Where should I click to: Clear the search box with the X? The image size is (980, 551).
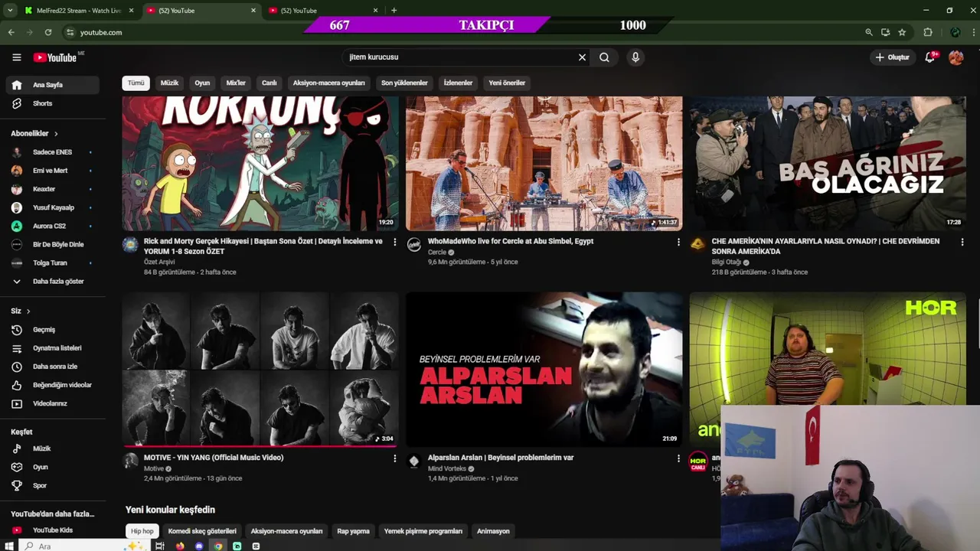[582, 57]
